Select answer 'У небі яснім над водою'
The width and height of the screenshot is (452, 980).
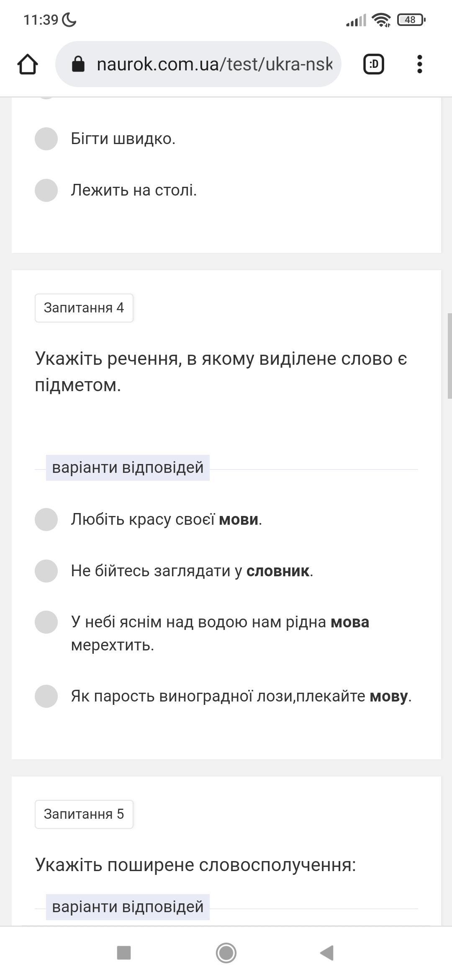click(46, 622)
